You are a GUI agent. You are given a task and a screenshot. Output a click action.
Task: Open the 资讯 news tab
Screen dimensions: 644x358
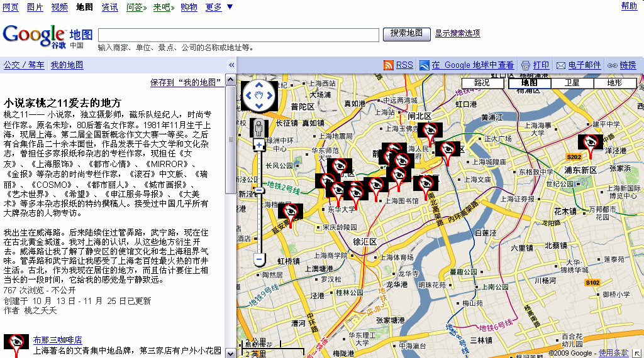point(109,7)
